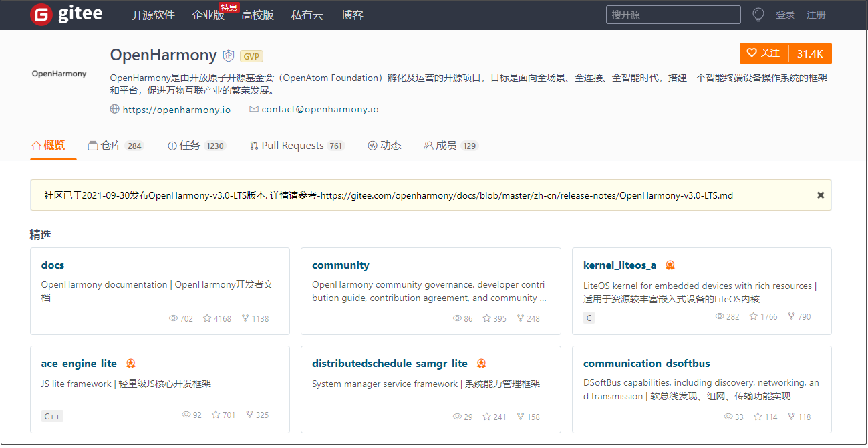
Task: Click the heart 关注 follow button
Action: tap(764, 53)
